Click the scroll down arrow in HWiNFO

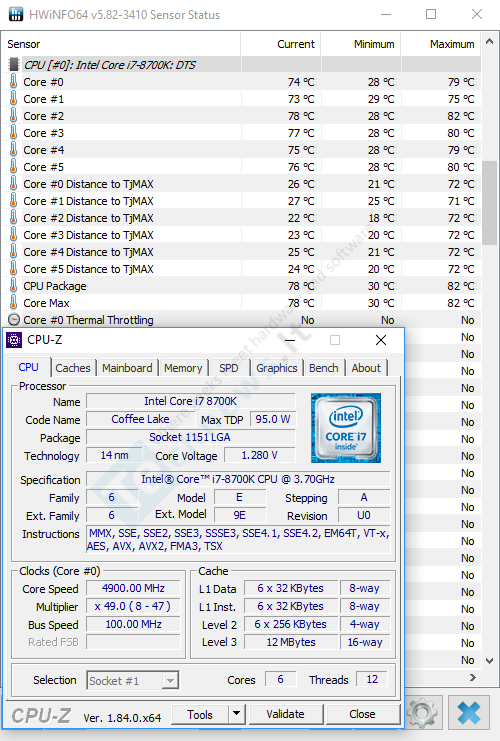coord(490,660)
